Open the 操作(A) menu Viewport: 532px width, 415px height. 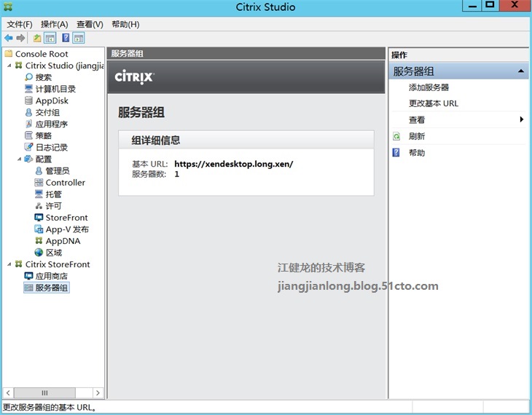point(54,25)
